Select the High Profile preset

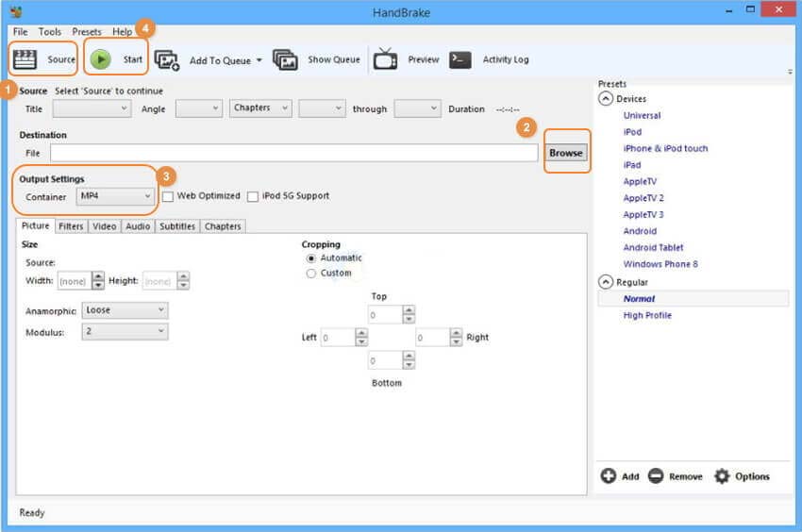(x=647, y=315)
